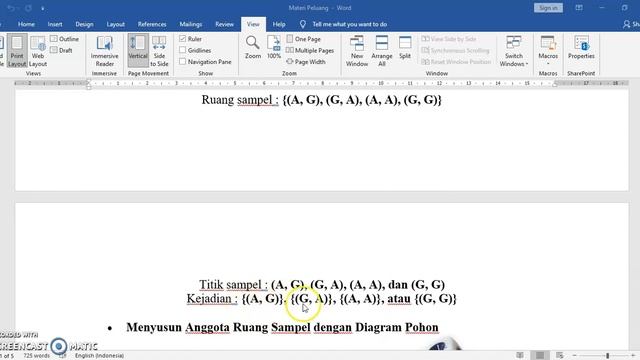
Task: Click the text 'Ruang sampel :'
Action: click(240, 100)
